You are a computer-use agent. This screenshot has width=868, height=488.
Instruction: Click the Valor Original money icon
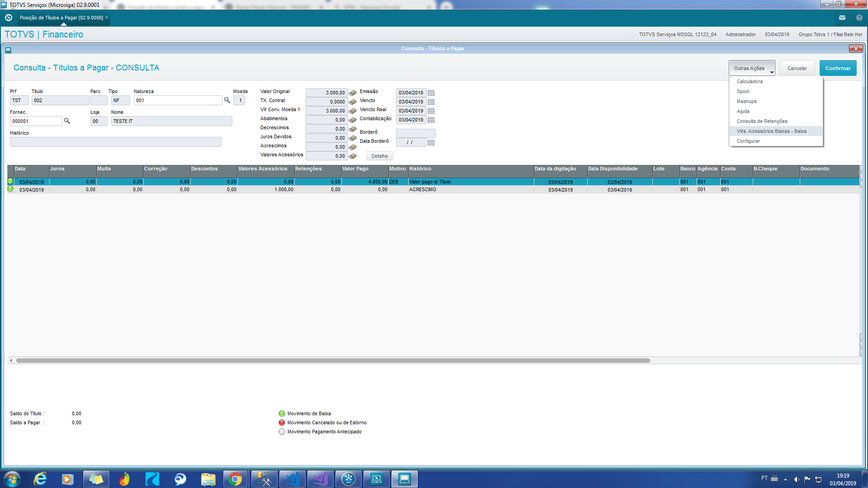[x=353, y=93]
